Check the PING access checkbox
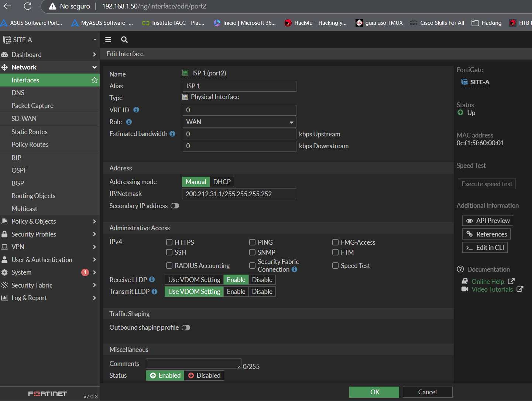This screenshot has width=532, height=401. [253, 242]
